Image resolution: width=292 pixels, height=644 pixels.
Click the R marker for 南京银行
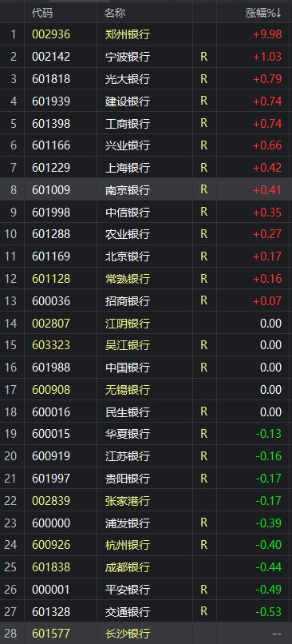(203, 189)
